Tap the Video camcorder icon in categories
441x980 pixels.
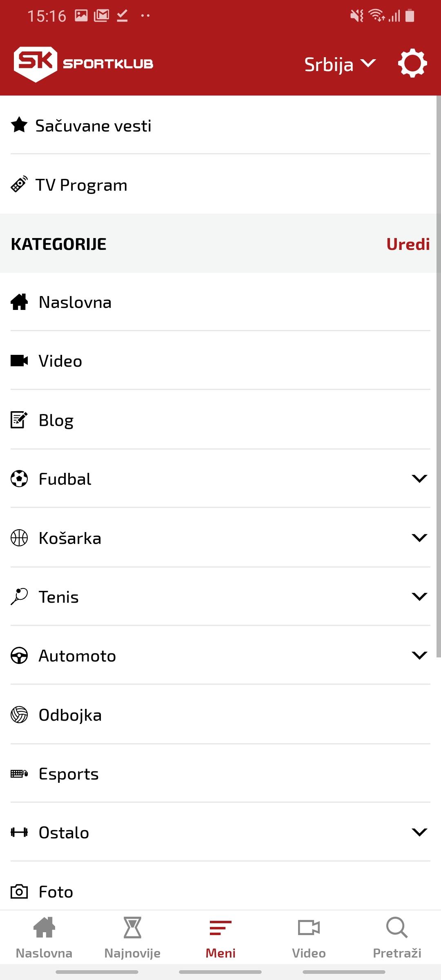[x=19, y=361]
